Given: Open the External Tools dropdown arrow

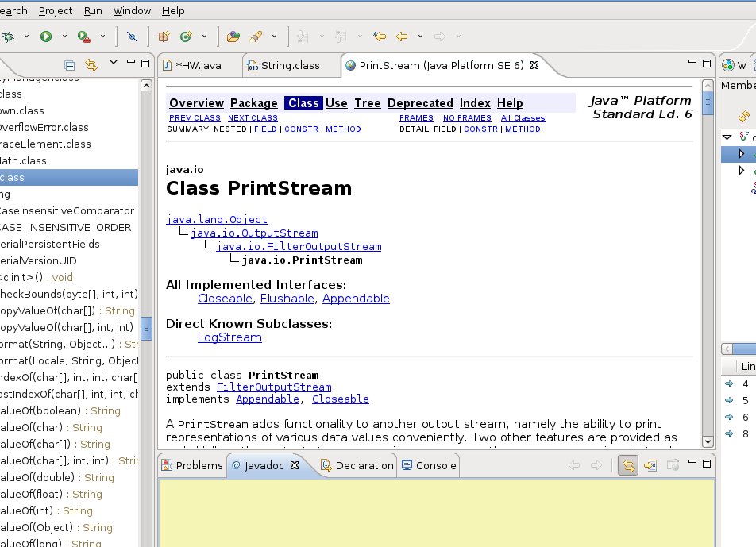Looking at the screenshot, I should [x=102, y=37].
